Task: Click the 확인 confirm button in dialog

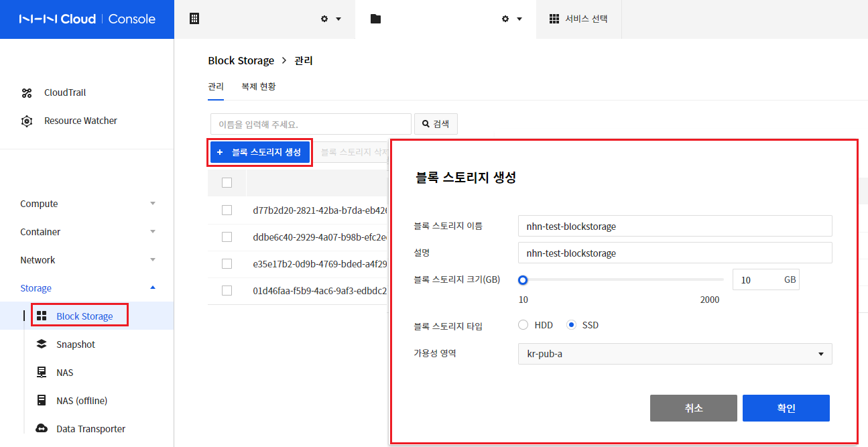Action: coord(786,408)
